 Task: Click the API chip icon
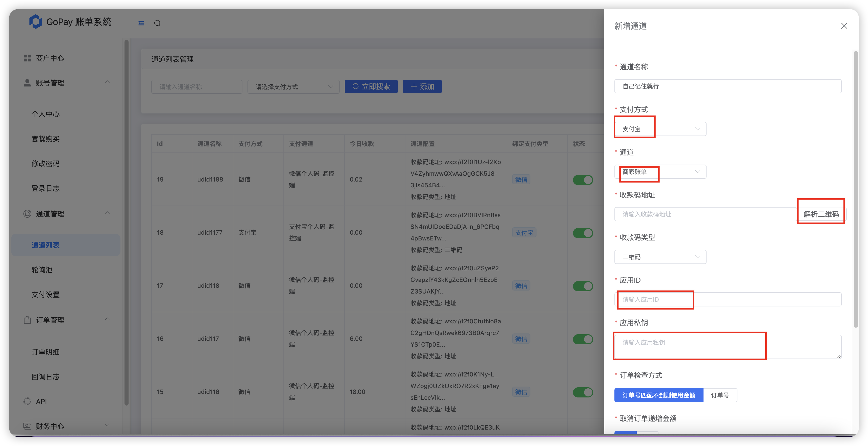[27, 401]
